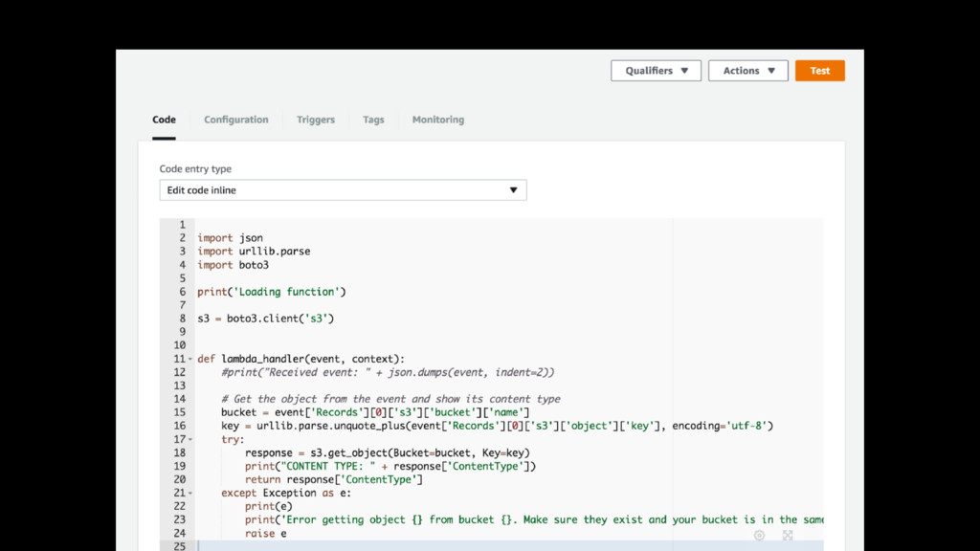Click the 'import boto3' line
The height and width of the screenshot is (551, 980).
coord(234,265)
